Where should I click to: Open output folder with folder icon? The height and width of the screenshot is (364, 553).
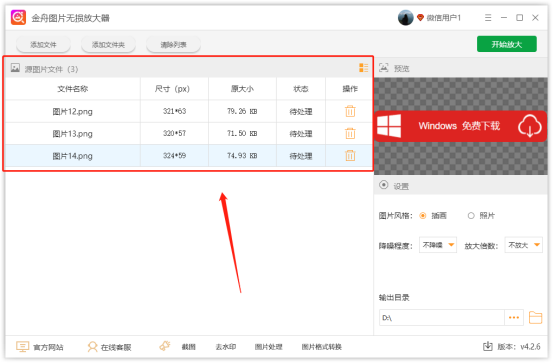point(535,318)
